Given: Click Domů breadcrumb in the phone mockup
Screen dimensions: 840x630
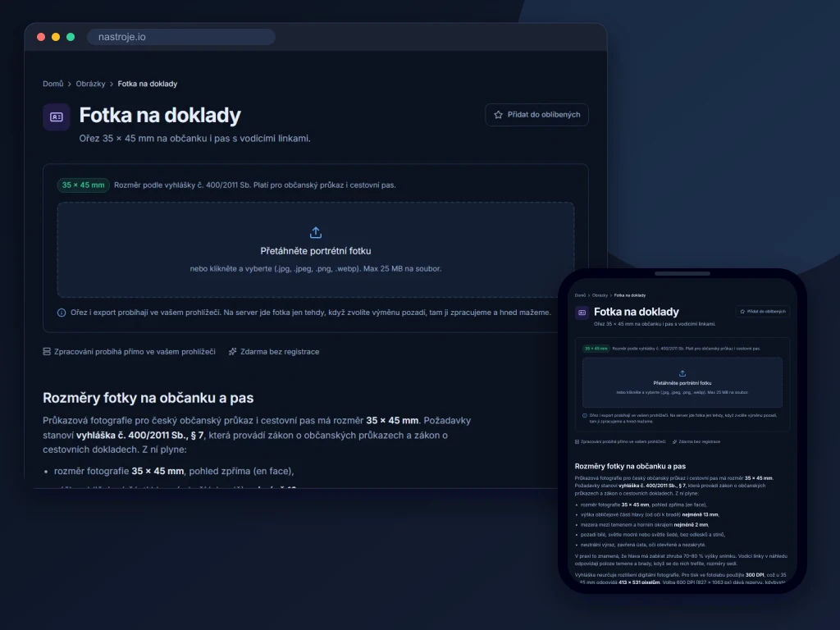Looking at the screenshot, I should coord(580,295).
